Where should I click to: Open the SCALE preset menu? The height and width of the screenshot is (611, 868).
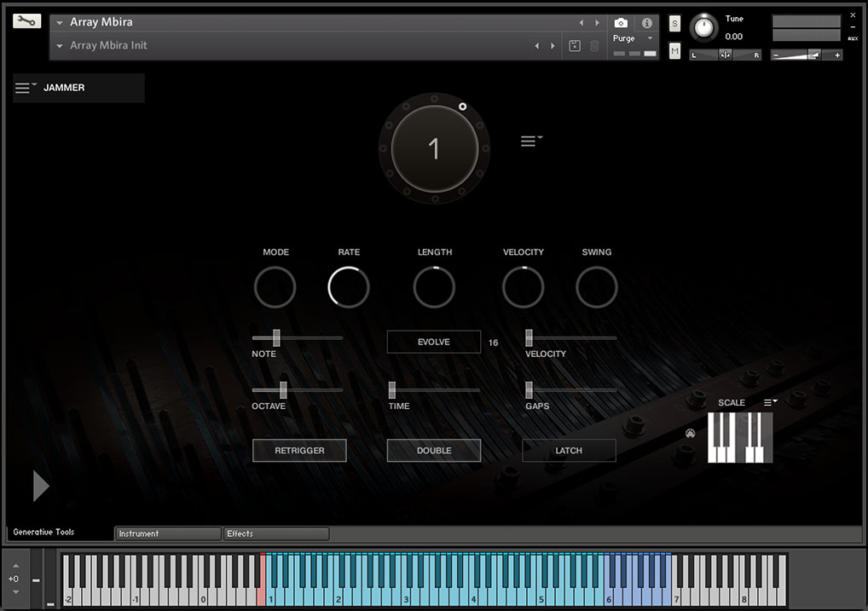(770, 402)
